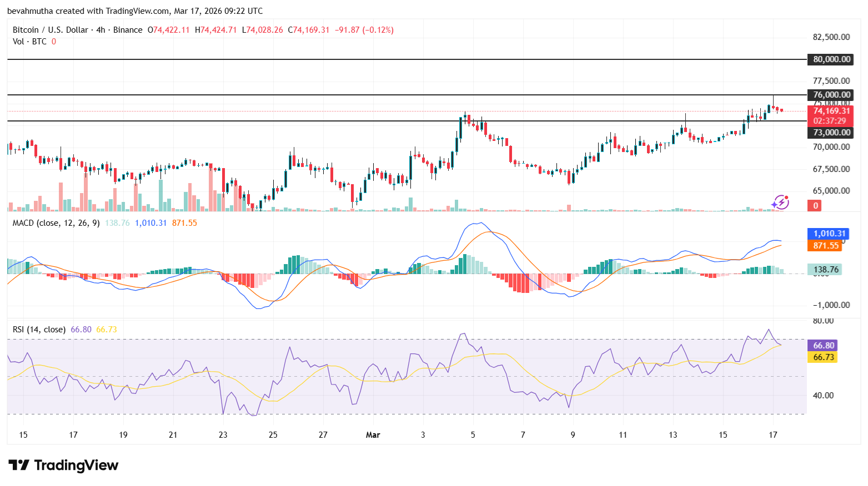868x486 pixels.
Task: Click the TradingView logo in the bottom-left corner
Action: 63,465
